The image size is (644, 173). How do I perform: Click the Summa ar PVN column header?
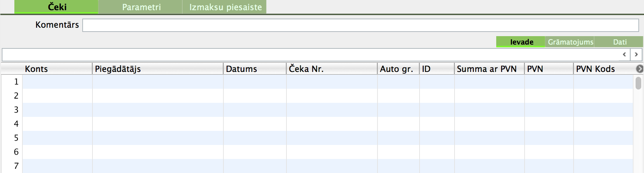pyautogui.click(x=489, y=69)
